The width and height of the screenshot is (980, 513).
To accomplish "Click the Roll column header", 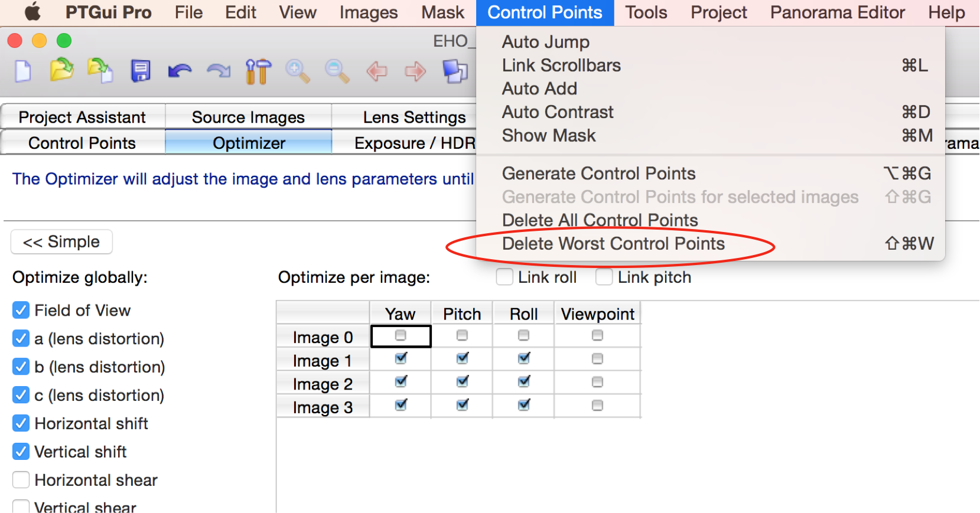I will click(x=524, y=313).
